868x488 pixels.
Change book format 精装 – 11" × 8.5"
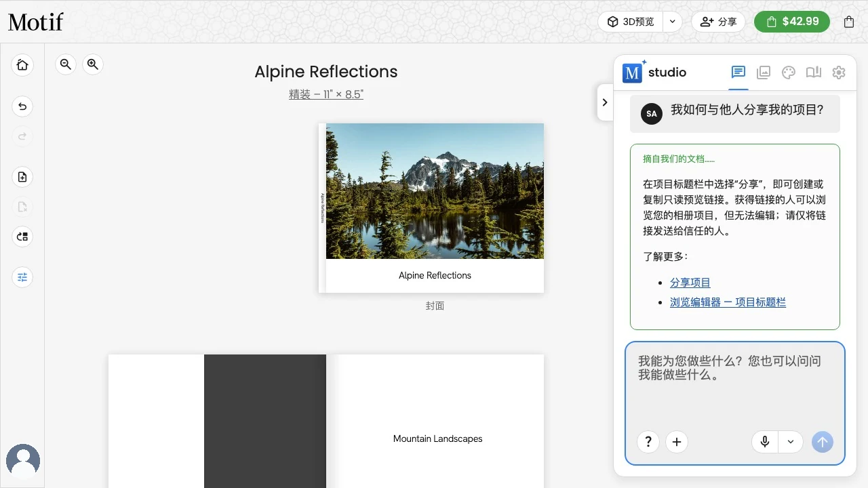pos(326,94)
